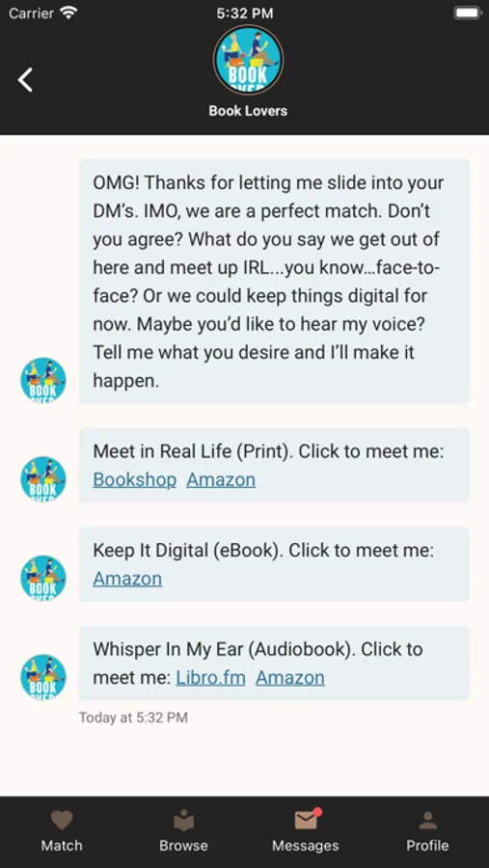Tap the Today at 5:32 PM timestamp
The image size is (489, 868).
coord(133,718)
